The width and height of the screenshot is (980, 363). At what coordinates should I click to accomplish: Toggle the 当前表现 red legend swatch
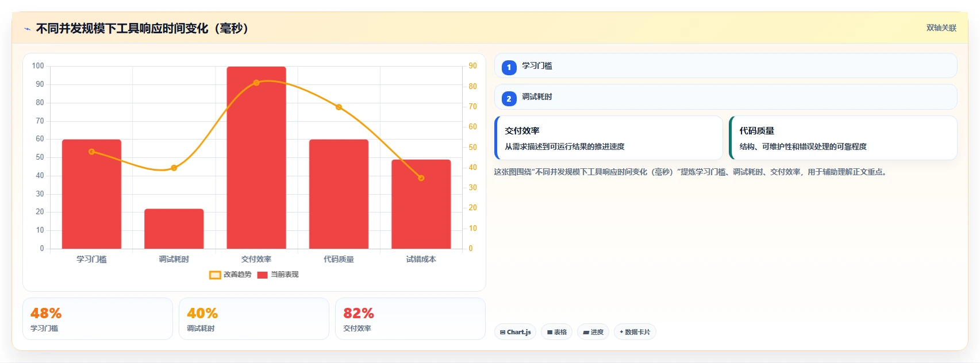pos(263,275)
